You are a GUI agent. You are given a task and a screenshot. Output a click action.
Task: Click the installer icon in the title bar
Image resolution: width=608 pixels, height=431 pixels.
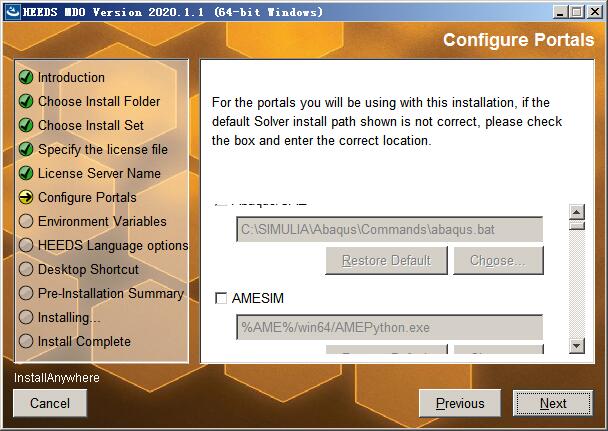click(x=12, y=12)
